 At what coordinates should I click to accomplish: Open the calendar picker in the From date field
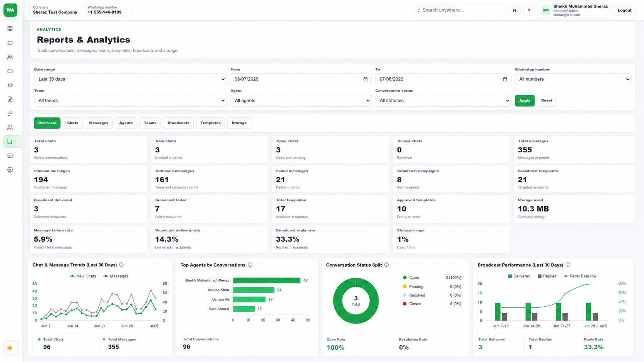[x=366, y=79]
